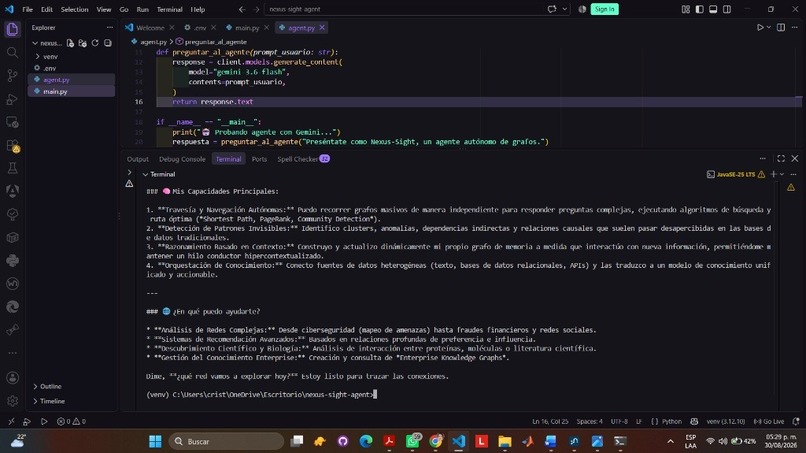806x453 pixels.
Task: Click the command center search field
Action: coord(404,9)
